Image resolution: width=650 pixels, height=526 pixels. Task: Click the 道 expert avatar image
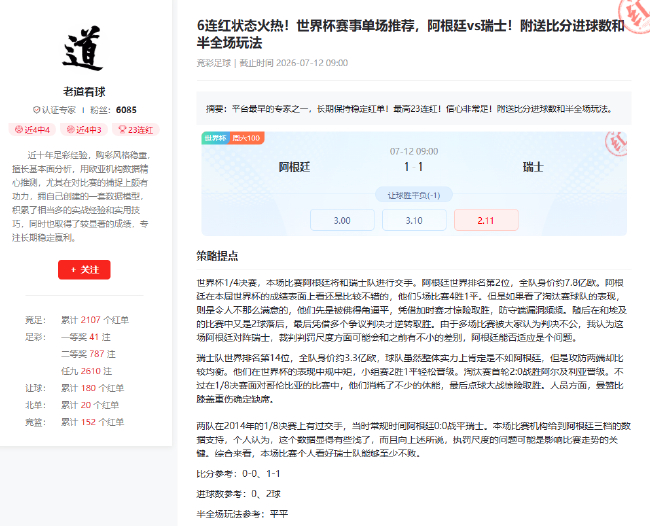(x=83, y=48)
